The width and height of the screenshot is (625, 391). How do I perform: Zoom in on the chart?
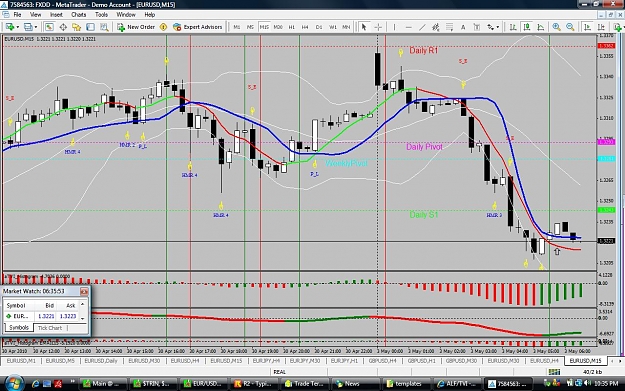556,27
